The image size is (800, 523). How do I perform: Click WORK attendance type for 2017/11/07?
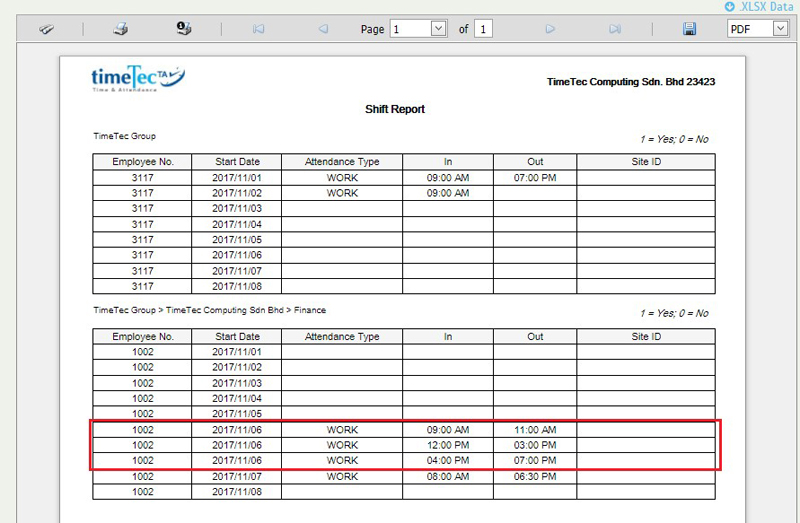tap(342, 477)
